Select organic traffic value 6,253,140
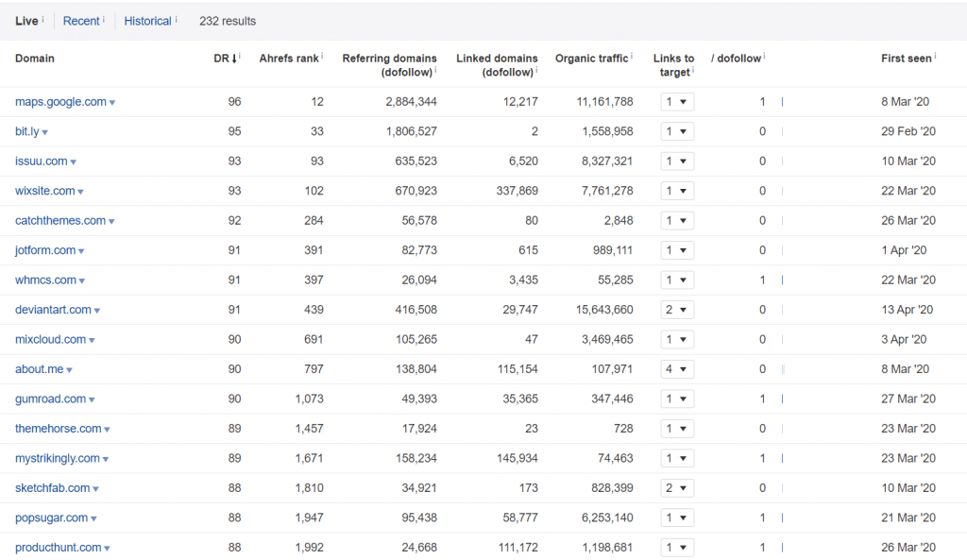This screenshot has width=967, height=560. [x=607, y=518]
